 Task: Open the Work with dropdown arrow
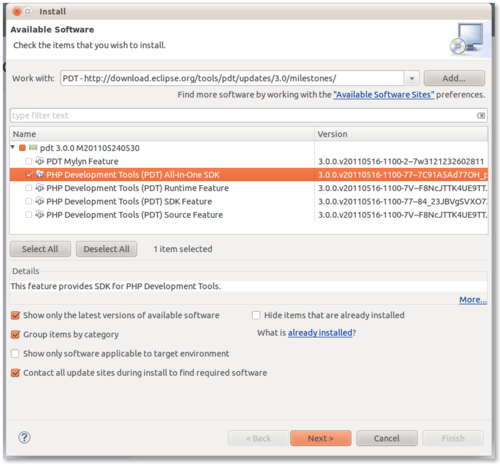coord(412,79)
